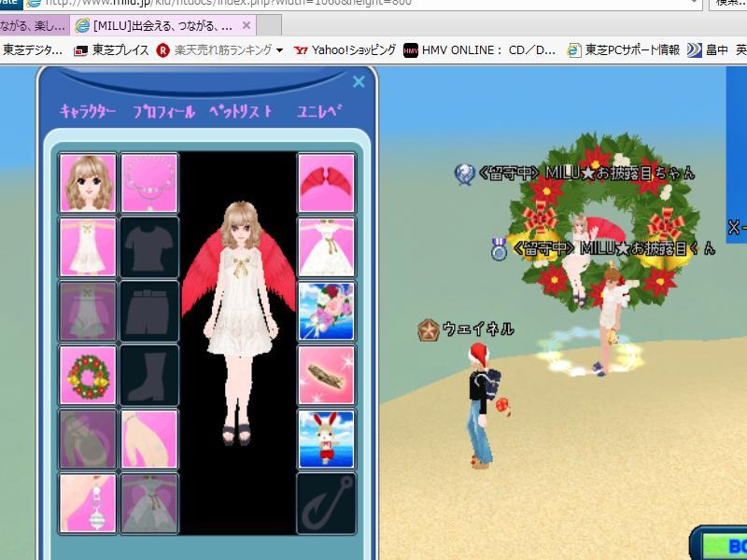Select the wooden stick item slot

[326, 375]
